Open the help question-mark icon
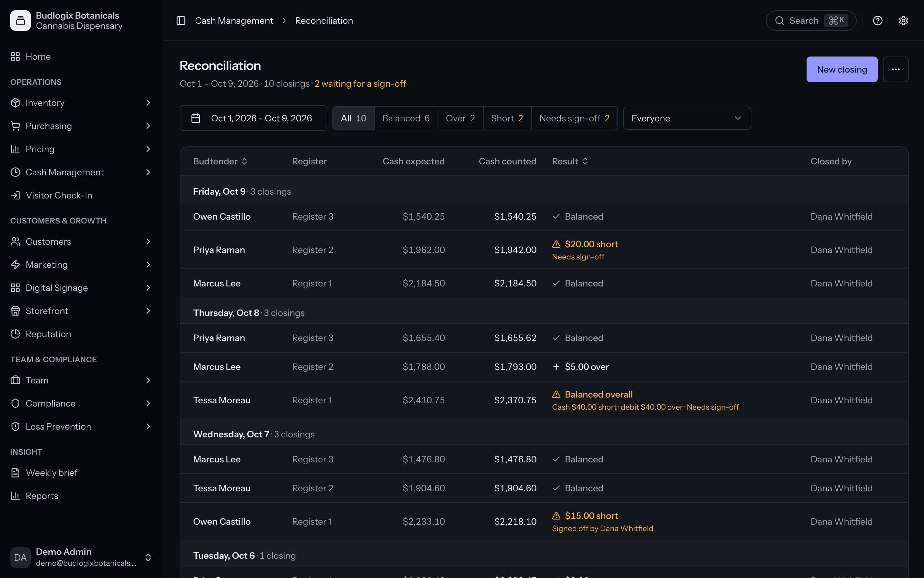Image resolution: width=924 pixels, height=578 pixels. pos(877,21)
